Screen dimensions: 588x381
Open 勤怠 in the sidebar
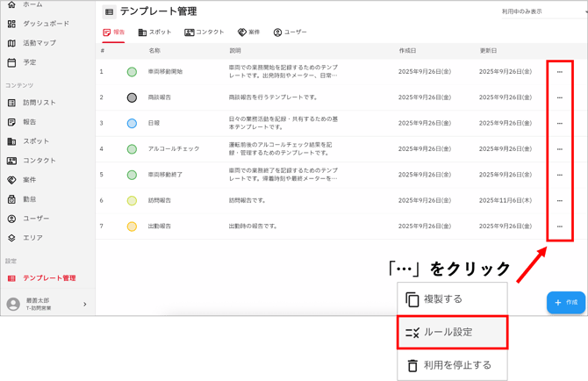[29, 199]
